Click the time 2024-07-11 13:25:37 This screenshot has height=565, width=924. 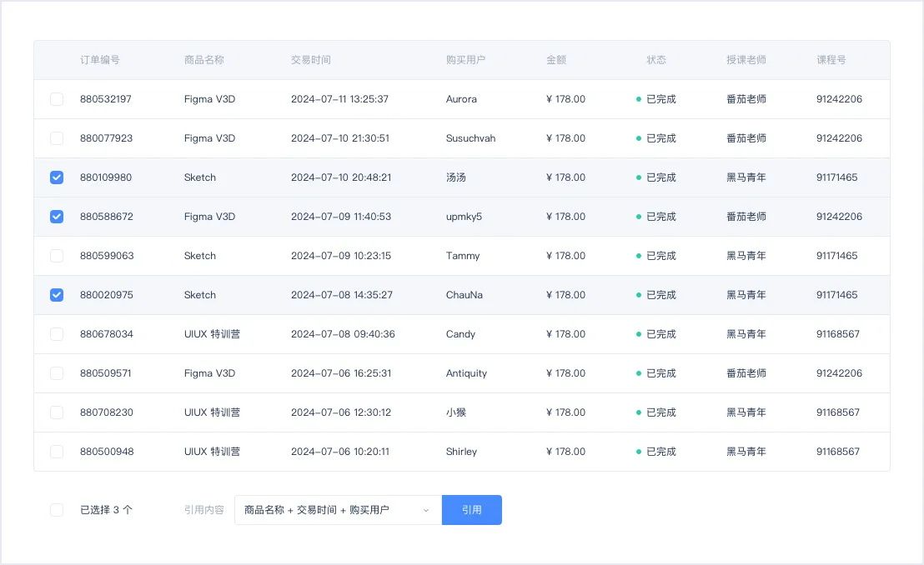pyautogui.click(x=340, y=99)
